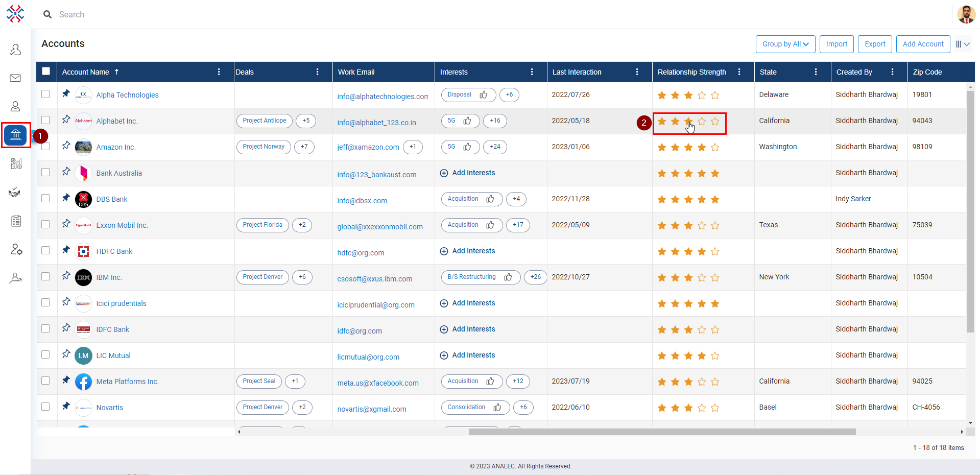The height and width of the screenshot is (475, 980).
Task: Expand +26 more interests for IBM Inc.
Action: [535, 277]
